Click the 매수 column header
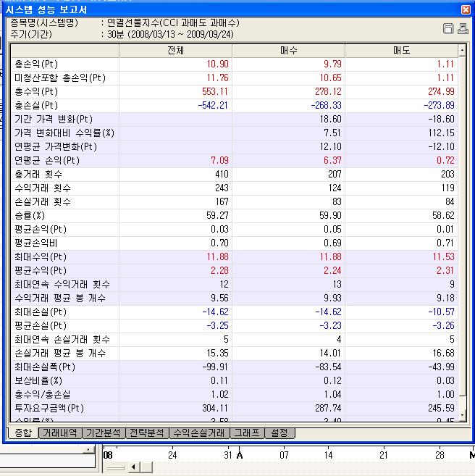Image resolution: width=475 pixels, height=476 pixels. 288,51
